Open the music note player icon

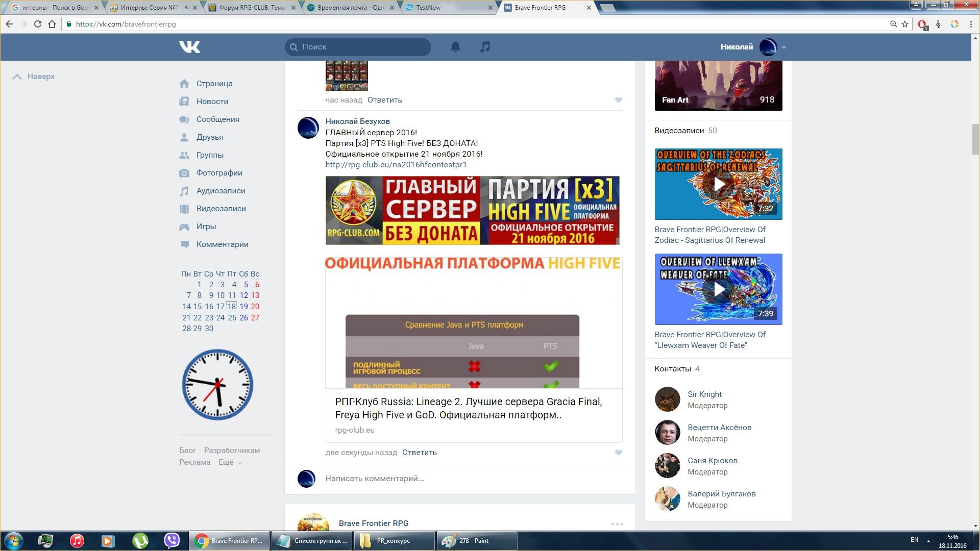tap(485, 47)
